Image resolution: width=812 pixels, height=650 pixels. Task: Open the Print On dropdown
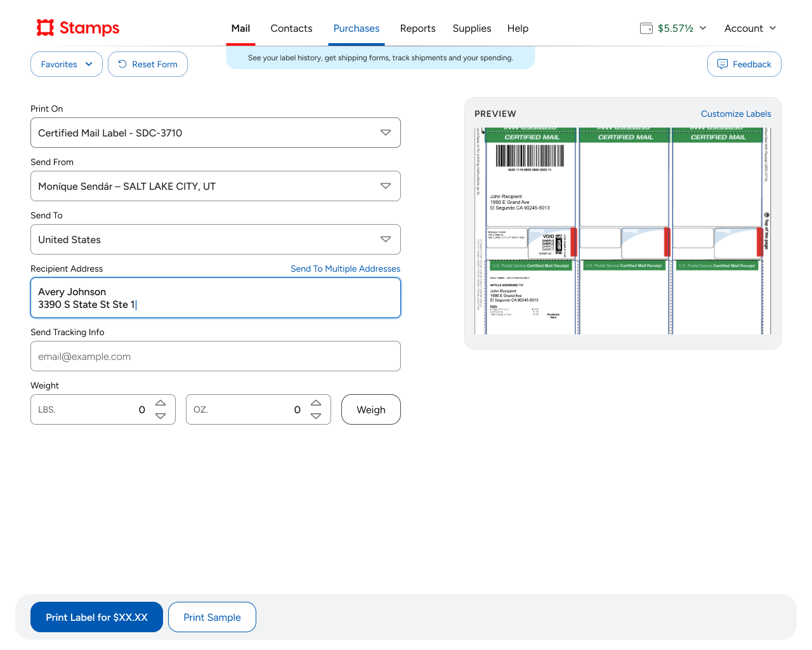pyautogui.click(x=216, y=133)
